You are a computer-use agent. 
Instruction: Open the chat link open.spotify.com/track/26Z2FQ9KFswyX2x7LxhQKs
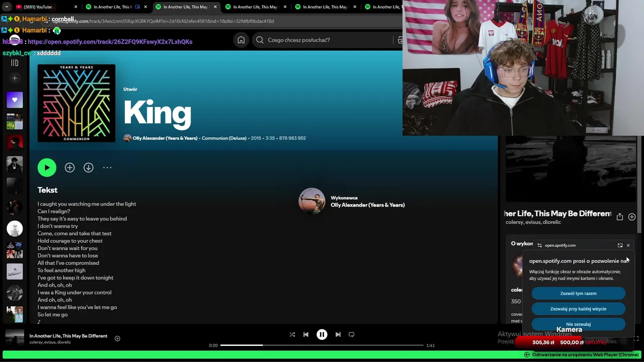110,42
